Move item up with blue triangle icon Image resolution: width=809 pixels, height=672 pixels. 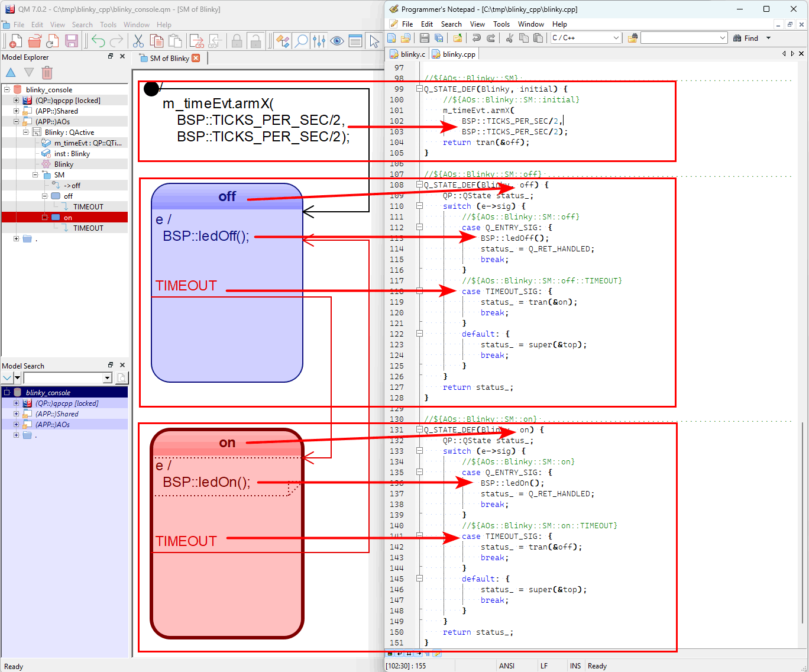pyautogui.click(x=10, y=72)
